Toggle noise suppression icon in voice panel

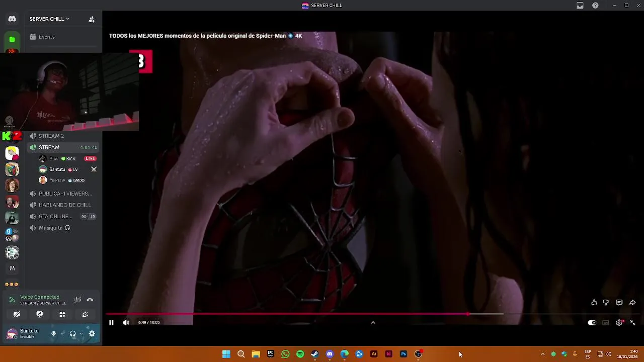[77, 300]
